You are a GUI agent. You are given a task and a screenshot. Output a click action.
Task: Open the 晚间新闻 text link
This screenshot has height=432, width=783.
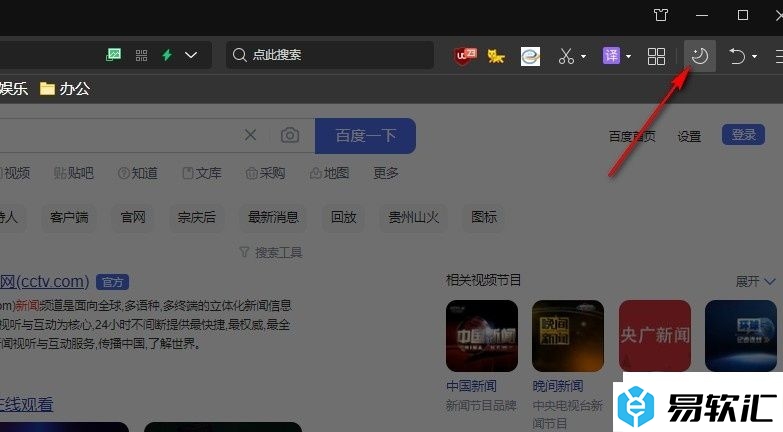coord(557,386)
